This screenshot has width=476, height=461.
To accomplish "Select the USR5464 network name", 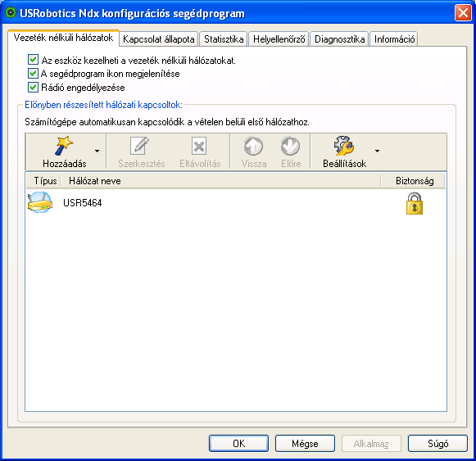I will pyautogui.click(x=82, y=203).
